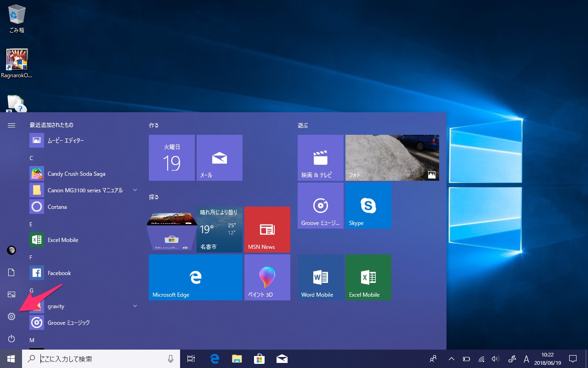
Task: Open the calendar tile showing 火曜日 19
Action: click(172, 158)
